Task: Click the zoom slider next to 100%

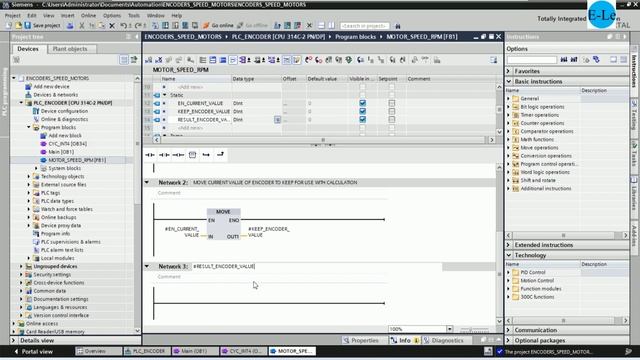Action: (473, 329)
